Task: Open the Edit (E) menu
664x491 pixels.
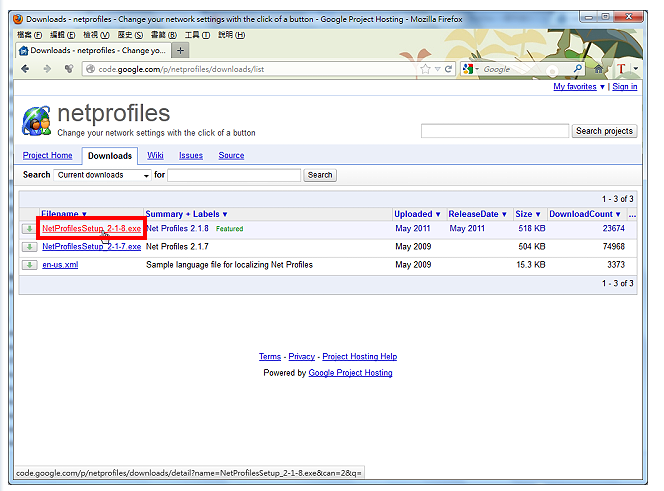Action: point(63,35)
